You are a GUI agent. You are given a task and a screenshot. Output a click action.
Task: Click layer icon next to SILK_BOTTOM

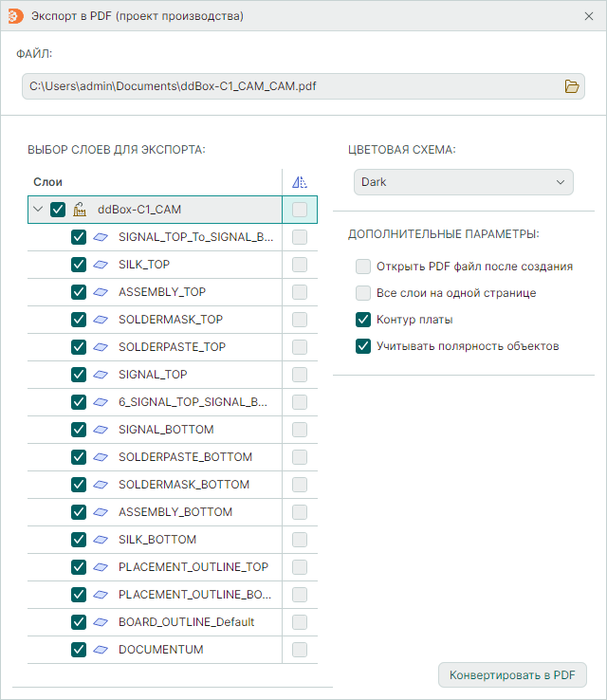[101, 540]
